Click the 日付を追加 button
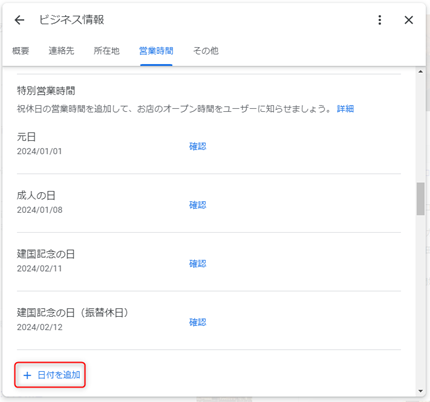This screenshot has height=402, width=430. pyautogui.click(x=50, y=375)
